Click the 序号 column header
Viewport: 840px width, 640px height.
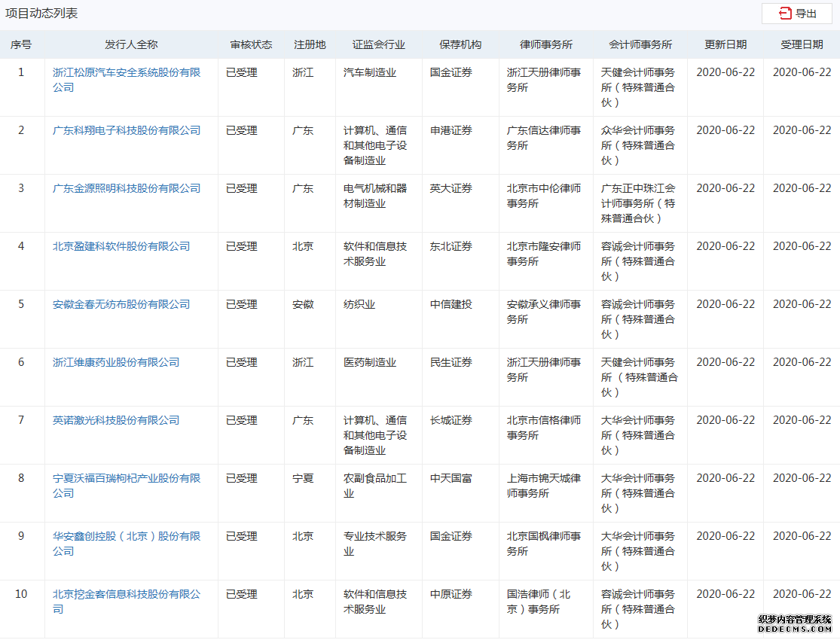click(x=21, y=44)
